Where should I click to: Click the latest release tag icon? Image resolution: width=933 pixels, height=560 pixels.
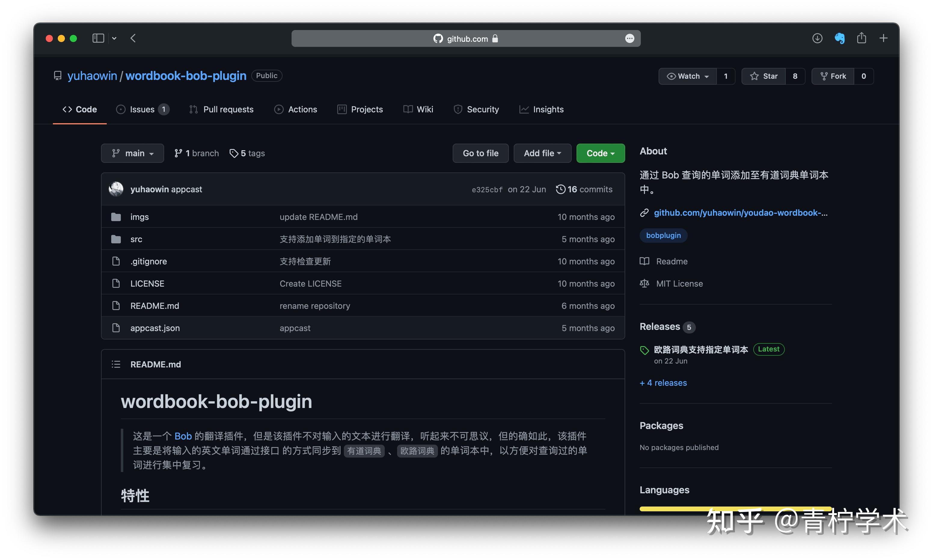pos(644,350)
